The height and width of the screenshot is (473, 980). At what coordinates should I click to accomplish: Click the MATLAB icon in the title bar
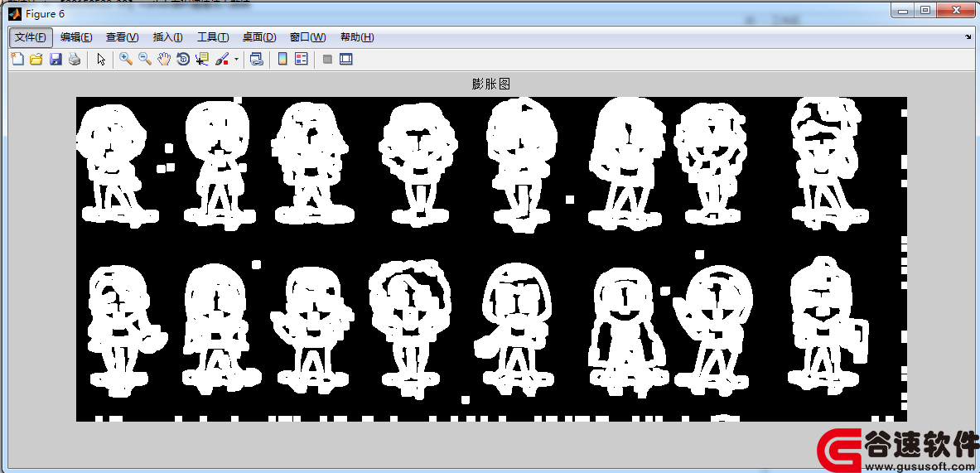click(x=14, y=14)
